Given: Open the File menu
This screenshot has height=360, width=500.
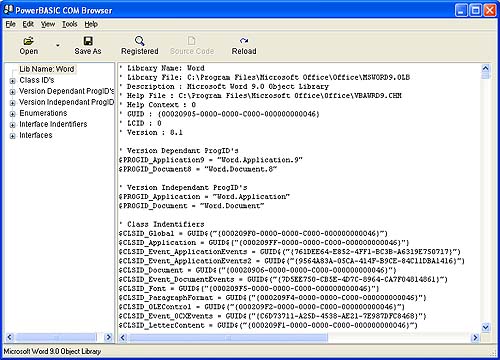Looking at the screenshot, I should click(x=10, y=24).
